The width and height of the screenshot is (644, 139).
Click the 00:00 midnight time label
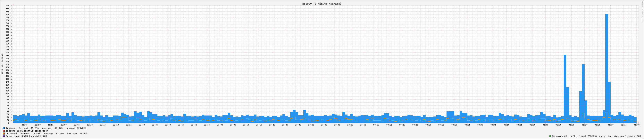[376, 125]
